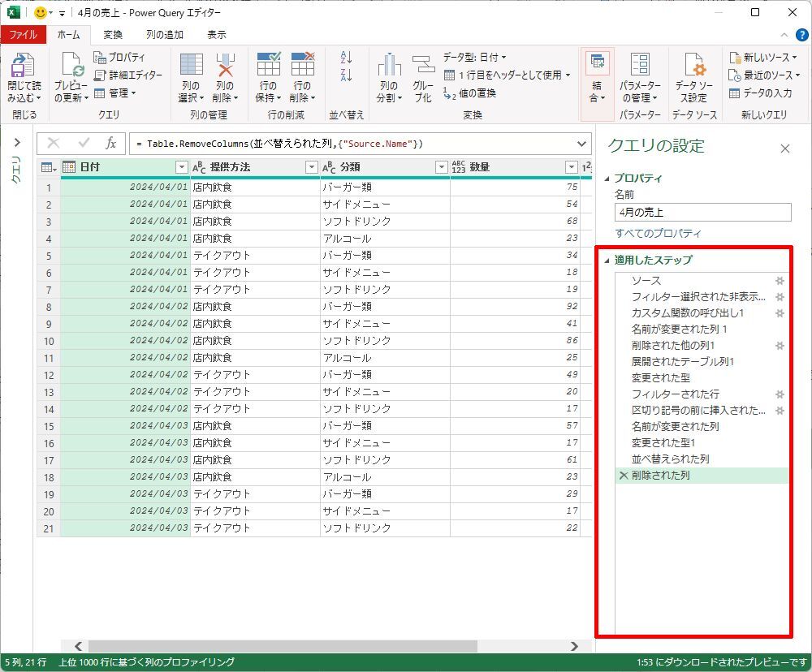Screen dimensions: 812x672
Task: Open データ ソース設定 (Data source settings)
Action: pos(693,67)
